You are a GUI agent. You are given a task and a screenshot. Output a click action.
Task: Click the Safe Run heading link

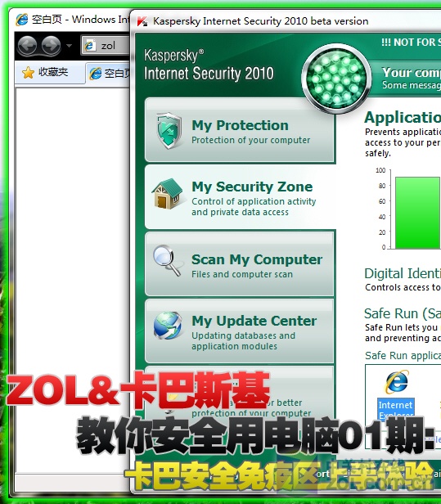click(403, 313)
